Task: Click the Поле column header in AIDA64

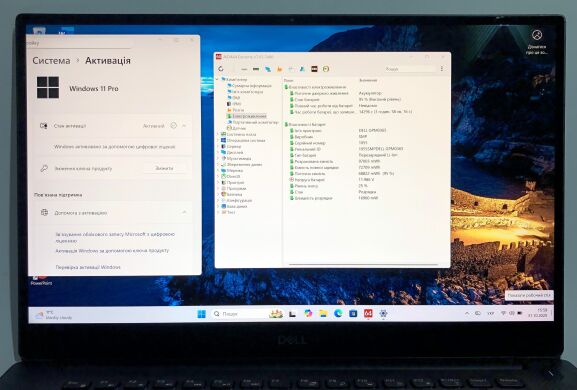Action: [289, 80]
